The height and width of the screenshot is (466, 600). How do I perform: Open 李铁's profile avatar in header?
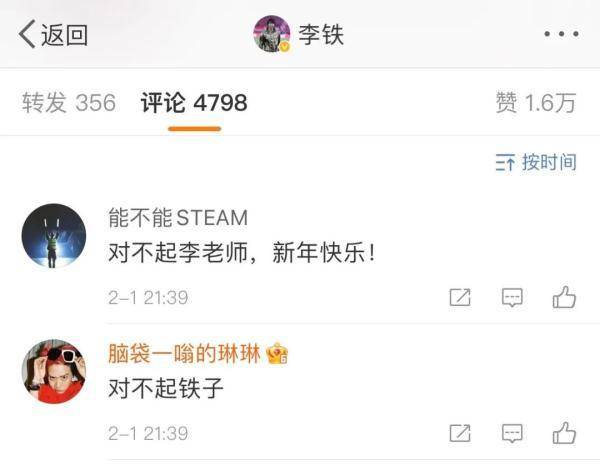pyautogui.click(x=272, y=34)
